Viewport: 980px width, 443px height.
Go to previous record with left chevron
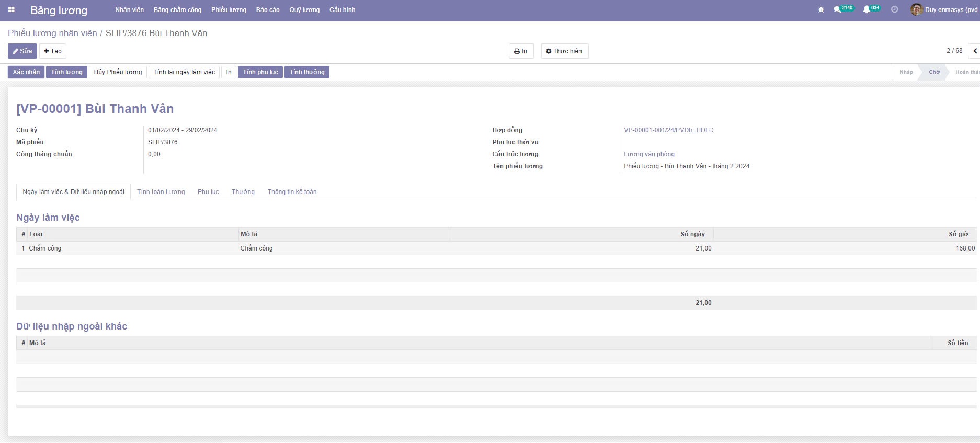(975, 51)
